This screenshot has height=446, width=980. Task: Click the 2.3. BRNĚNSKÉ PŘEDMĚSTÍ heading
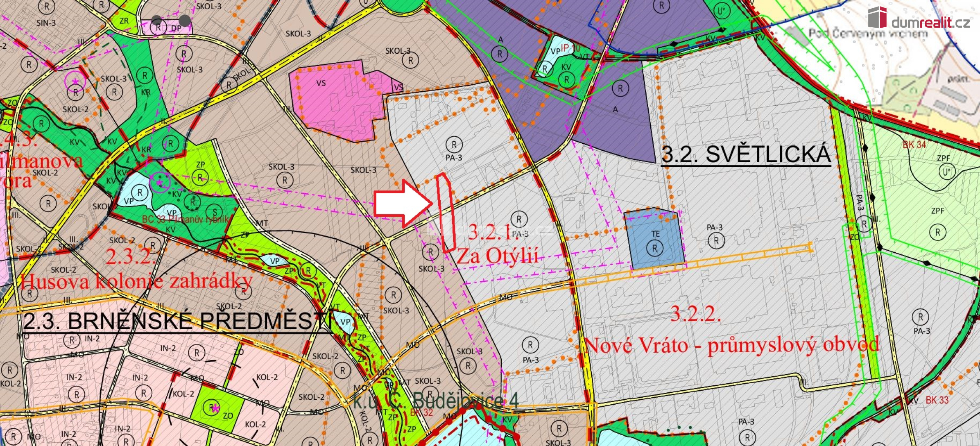177,321
